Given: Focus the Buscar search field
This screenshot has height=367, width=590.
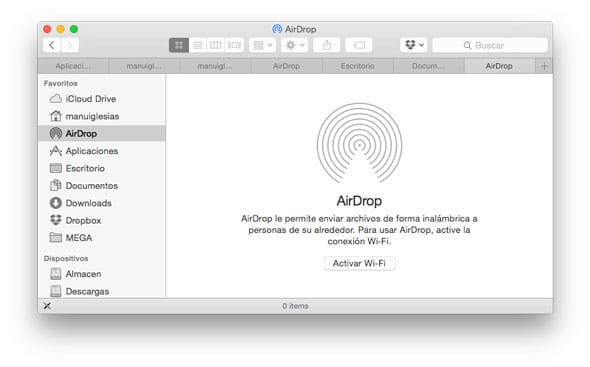Looking at the screenshot, I should [x=490, y=45].
